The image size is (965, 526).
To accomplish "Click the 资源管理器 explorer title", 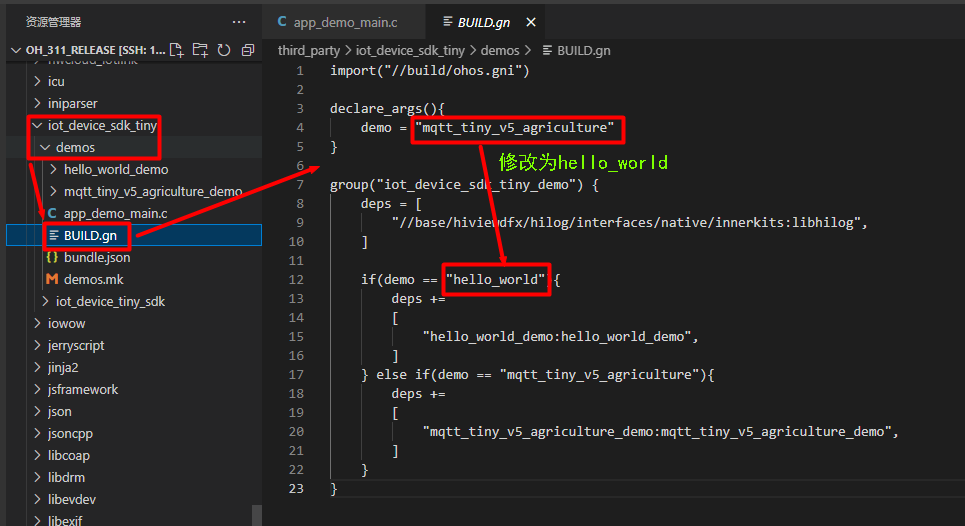I will click(53, 22).
